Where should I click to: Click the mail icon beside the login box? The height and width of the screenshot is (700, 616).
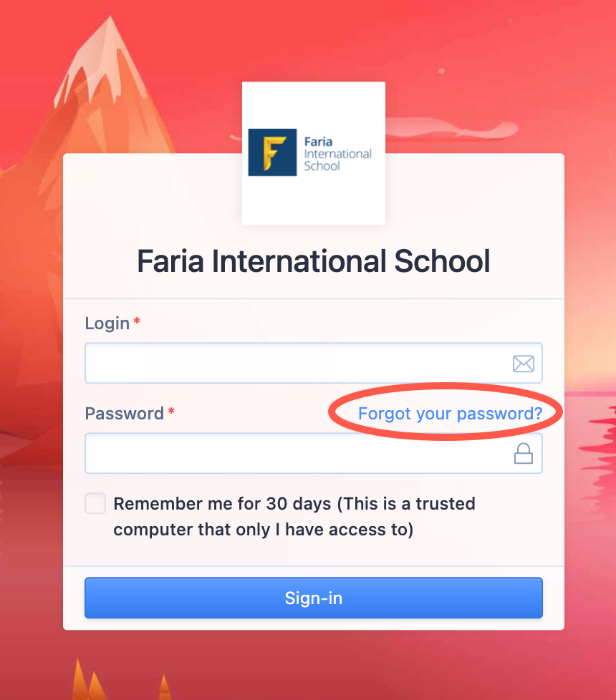point(523,364)
